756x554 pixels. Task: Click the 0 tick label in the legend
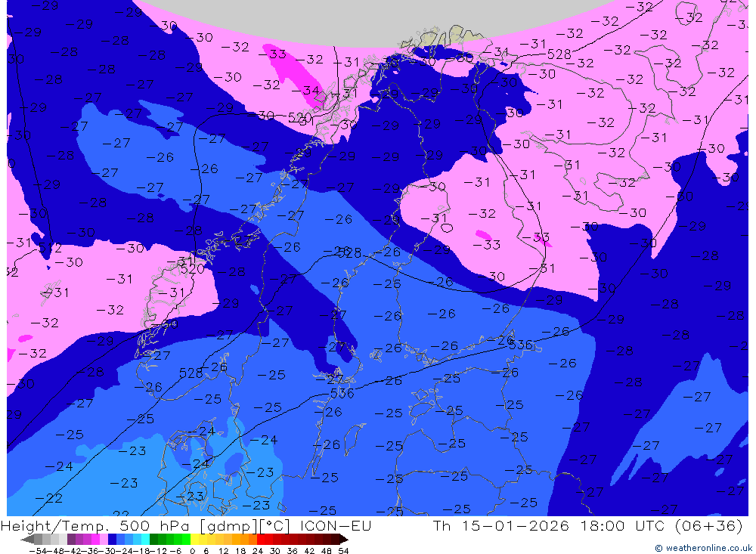(x=192, y=551)
